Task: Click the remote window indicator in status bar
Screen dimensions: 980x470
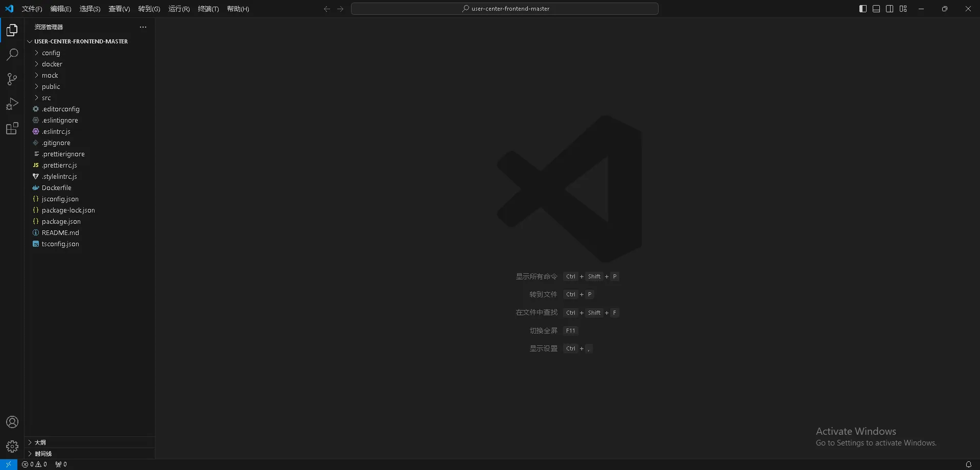Action: (x=9, y=464)
